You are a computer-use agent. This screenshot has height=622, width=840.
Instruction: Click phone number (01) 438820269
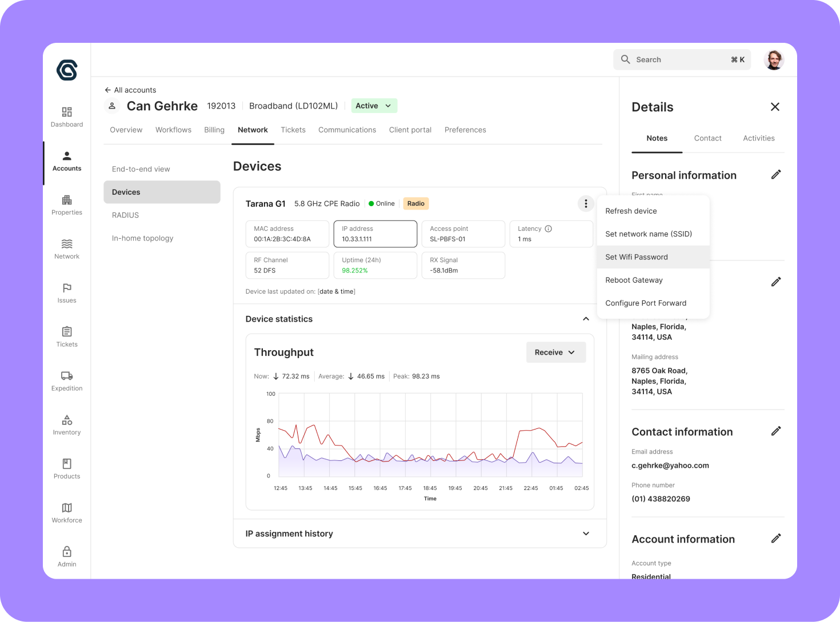(661, 499)
